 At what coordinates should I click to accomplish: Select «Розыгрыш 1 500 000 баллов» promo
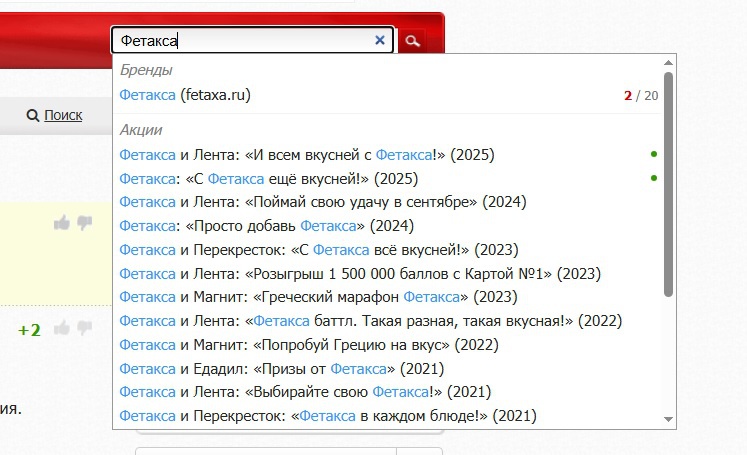click(x=358, y=273)
